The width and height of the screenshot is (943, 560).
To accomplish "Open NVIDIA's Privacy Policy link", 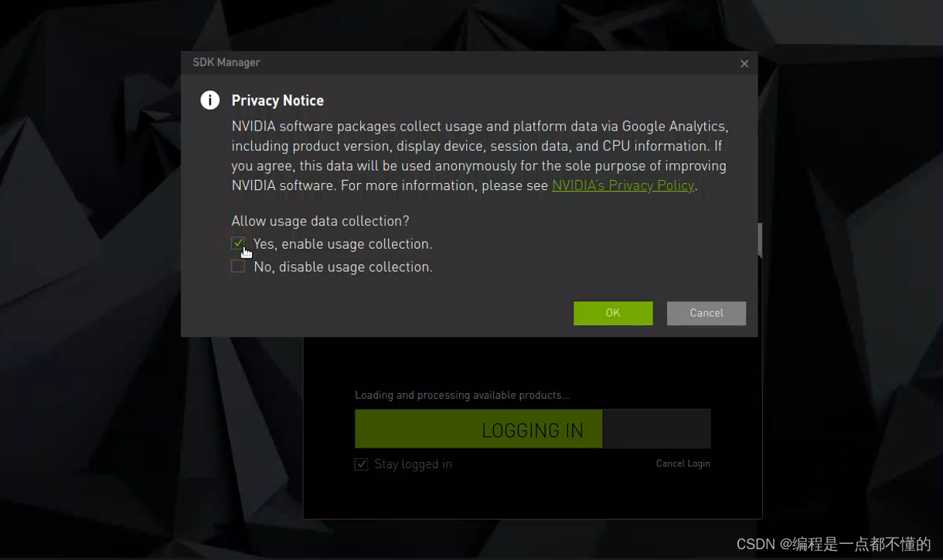I will [x=623, y=185].
